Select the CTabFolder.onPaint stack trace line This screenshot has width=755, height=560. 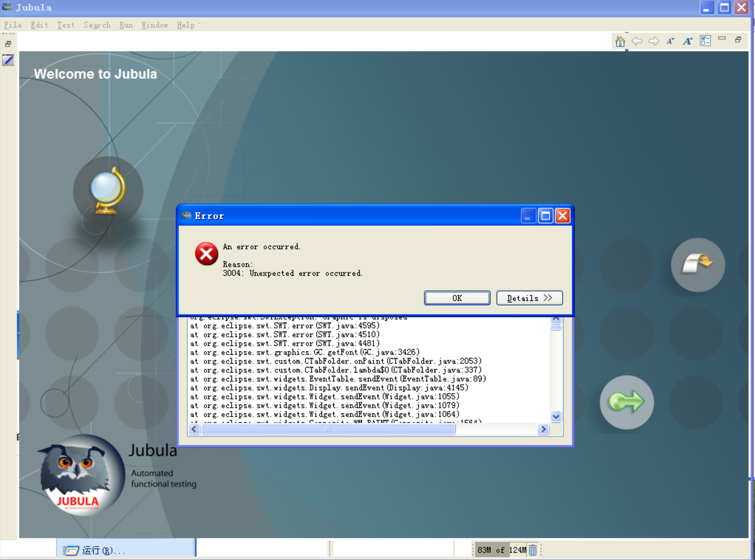[x=336, y=361]
